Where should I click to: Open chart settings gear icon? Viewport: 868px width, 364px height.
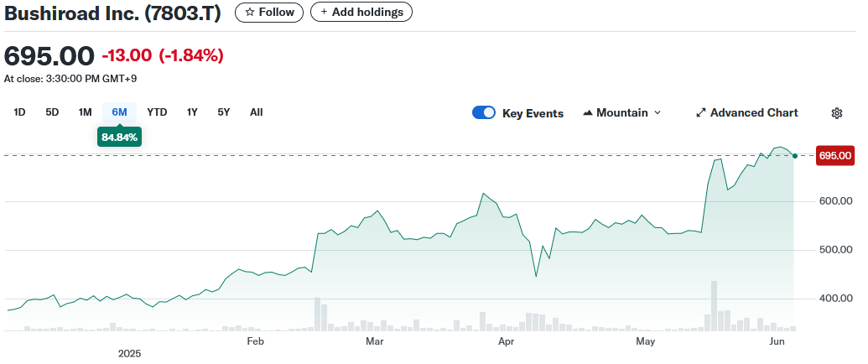point(836,113)
